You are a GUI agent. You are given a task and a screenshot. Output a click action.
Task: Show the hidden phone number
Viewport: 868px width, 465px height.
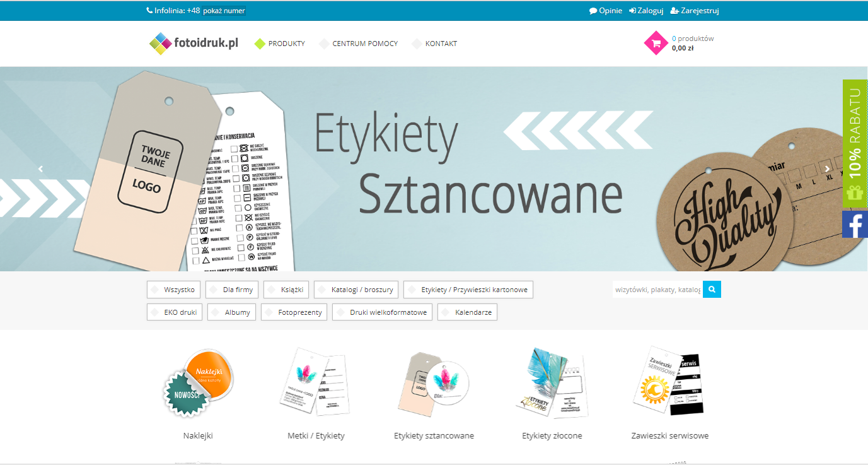(224, 11)
